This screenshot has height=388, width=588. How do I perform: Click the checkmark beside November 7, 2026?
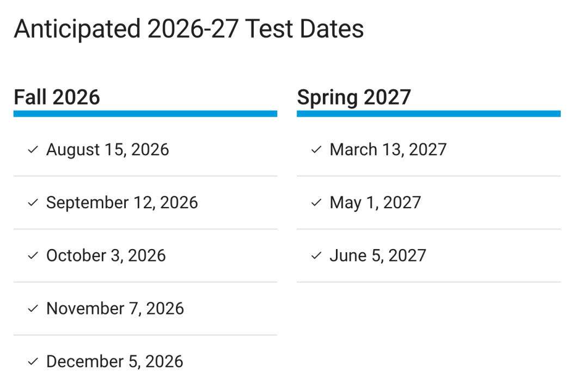(x=33, y=308)
